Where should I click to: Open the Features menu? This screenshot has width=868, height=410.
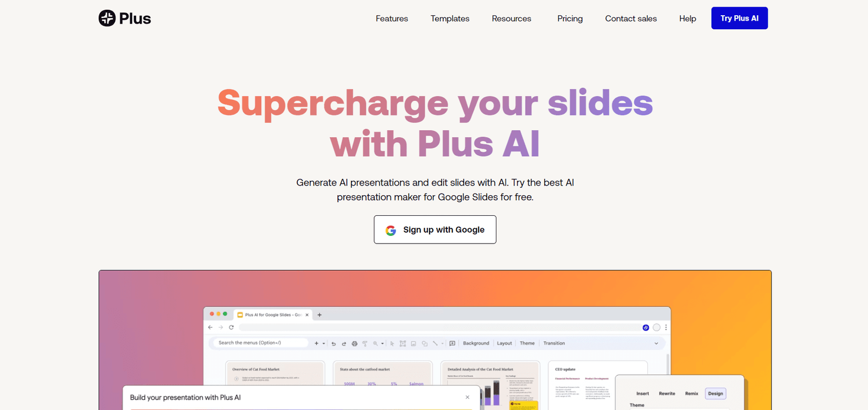[392, 18]
